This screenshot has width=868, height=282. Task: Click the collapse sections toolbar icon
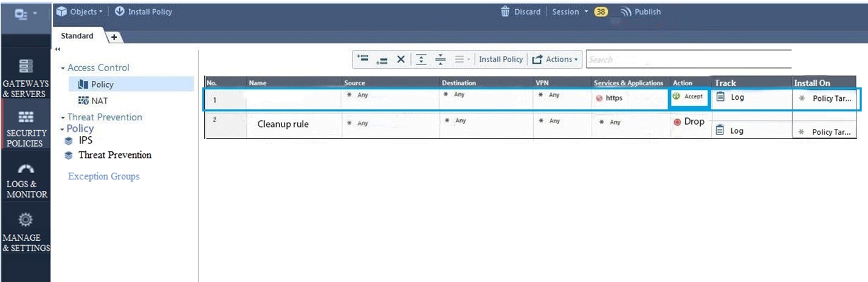(441, 60)
